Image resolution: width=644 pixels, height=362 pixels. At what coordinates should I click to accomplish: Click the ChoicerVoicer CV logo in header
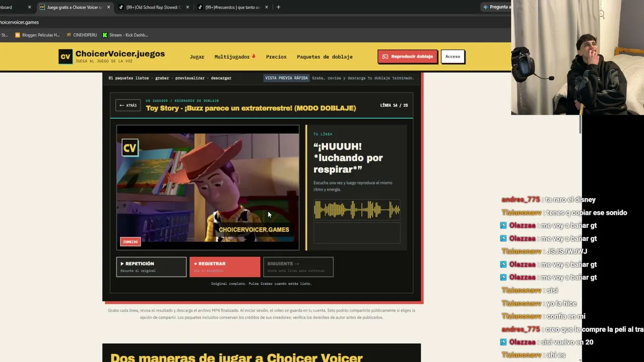coord(65,57)
